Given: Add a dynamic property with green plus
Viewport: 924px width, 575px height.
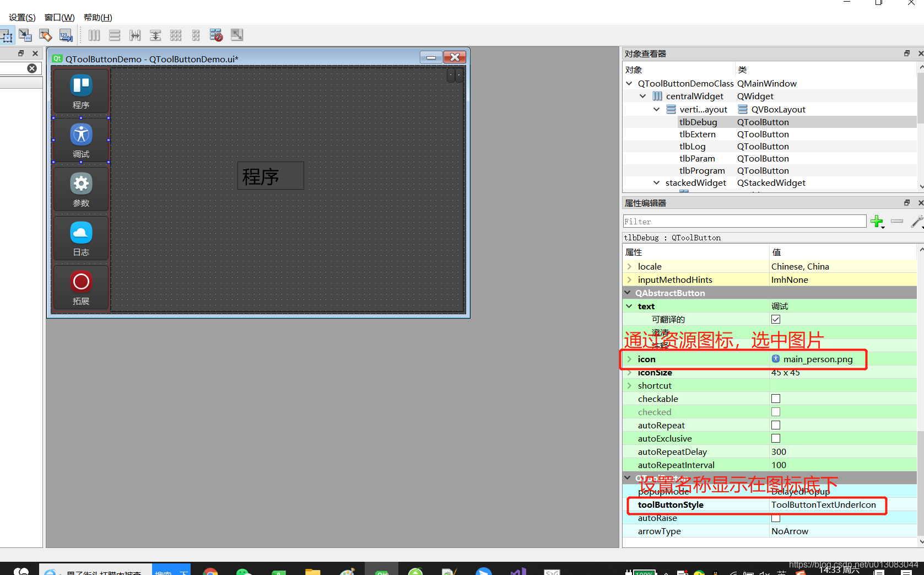Looking at the screenshot, I should click(x=877, y=222).
